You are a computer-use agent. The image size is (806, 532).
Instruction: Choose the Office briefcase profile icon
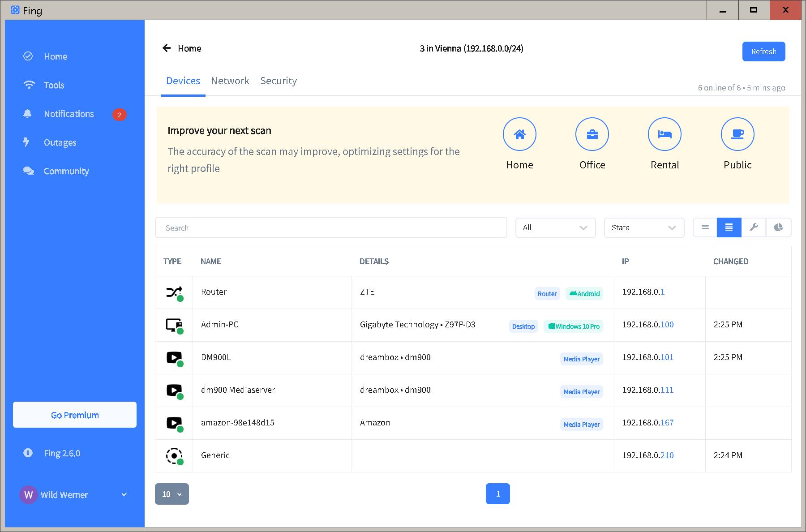coord(592,134)
